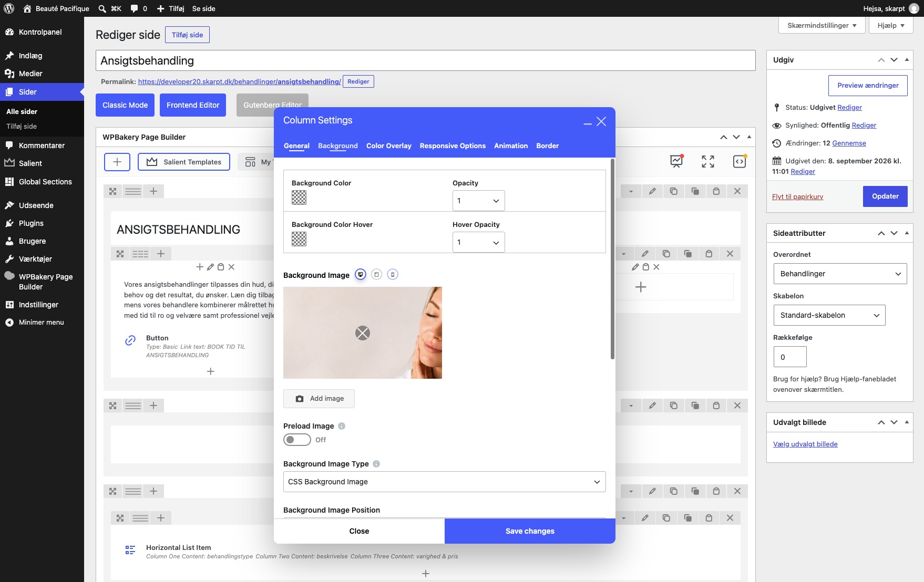Open the Opacity dropdown

point(478,201)
